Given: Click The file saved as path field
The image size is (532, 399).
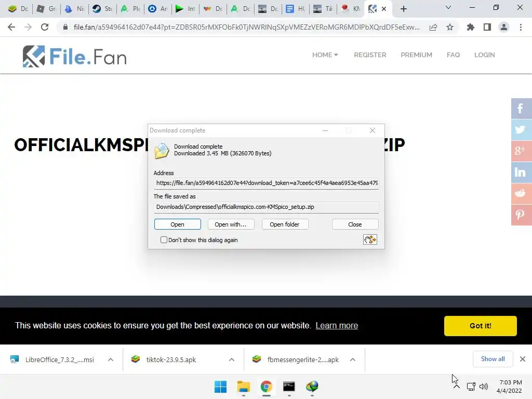Looking at the screenshot, I should coord(267,207).
